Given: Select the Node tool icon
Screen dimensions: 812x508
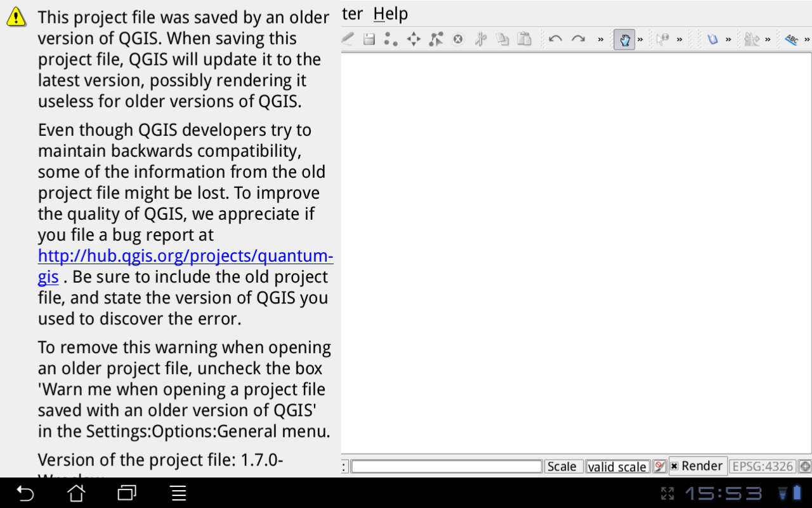Looking at the screenshot, I should [x=436, y=39].
